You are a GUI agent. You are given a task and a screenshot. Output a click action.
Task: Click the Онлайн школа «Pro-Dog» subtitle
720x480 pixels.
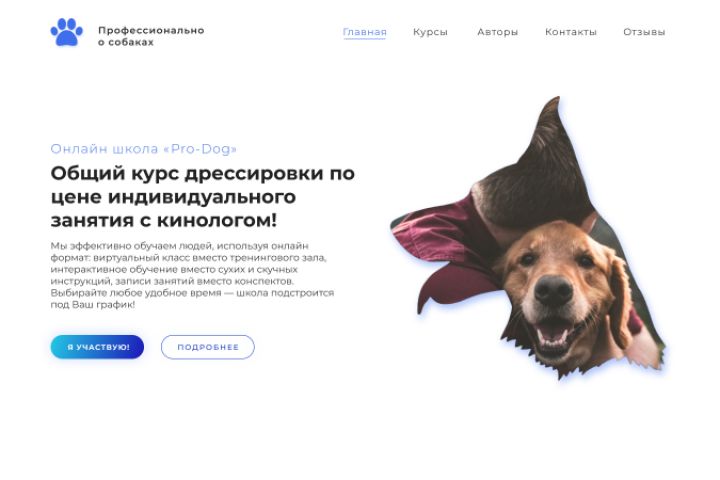(144, 149)
